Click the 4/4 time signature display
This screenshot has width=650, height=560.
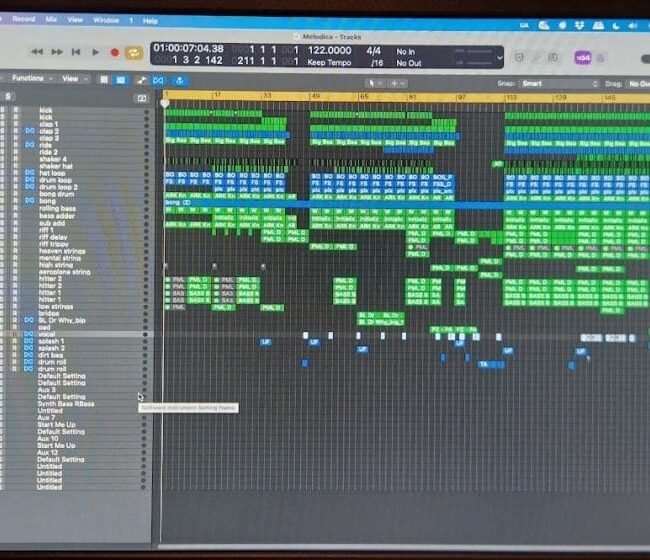pos(374,50)
